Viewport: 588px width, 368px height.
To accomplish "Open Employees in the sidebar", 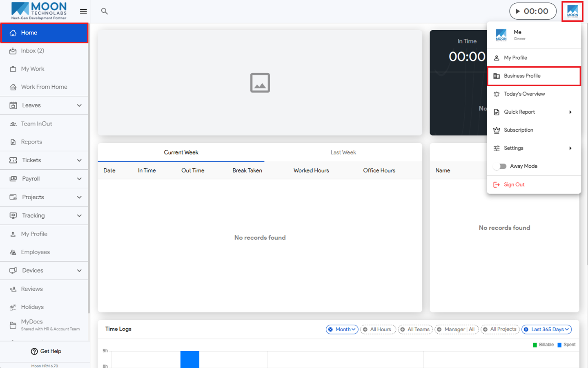I will pyautogui.click(x=45, y=252).
